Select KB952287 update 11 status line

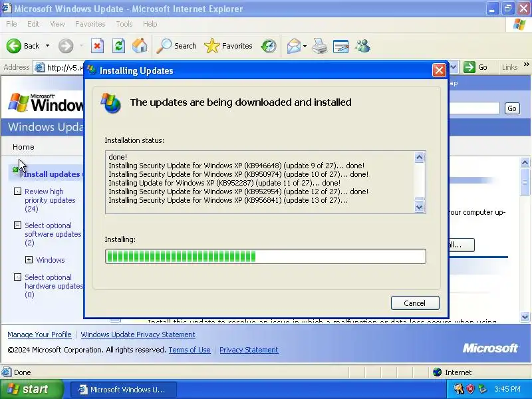224,183
